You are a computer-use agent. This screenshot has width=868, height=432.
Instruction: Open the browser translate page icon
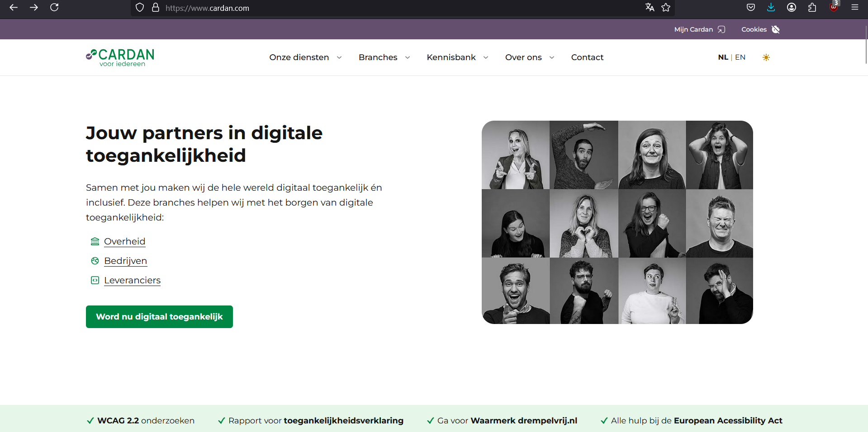coord(650,7)
